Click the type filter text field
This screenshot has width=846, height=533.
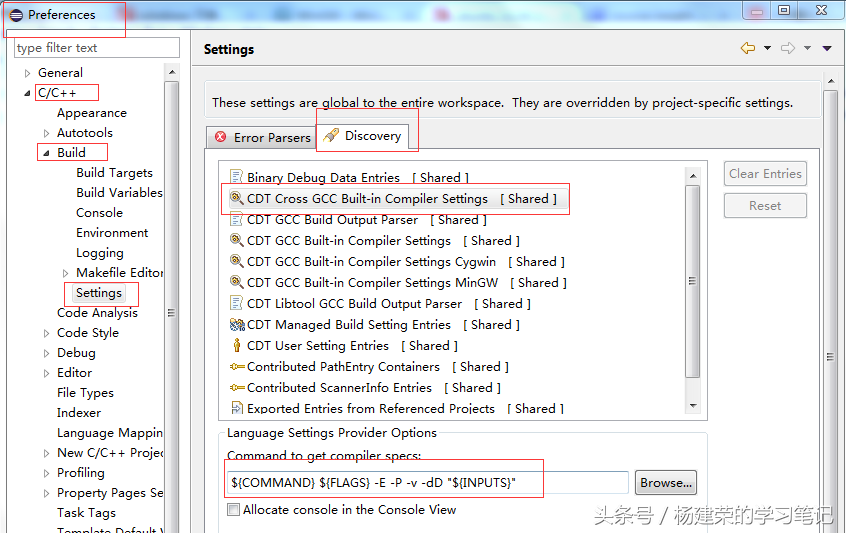click(97, 48)
